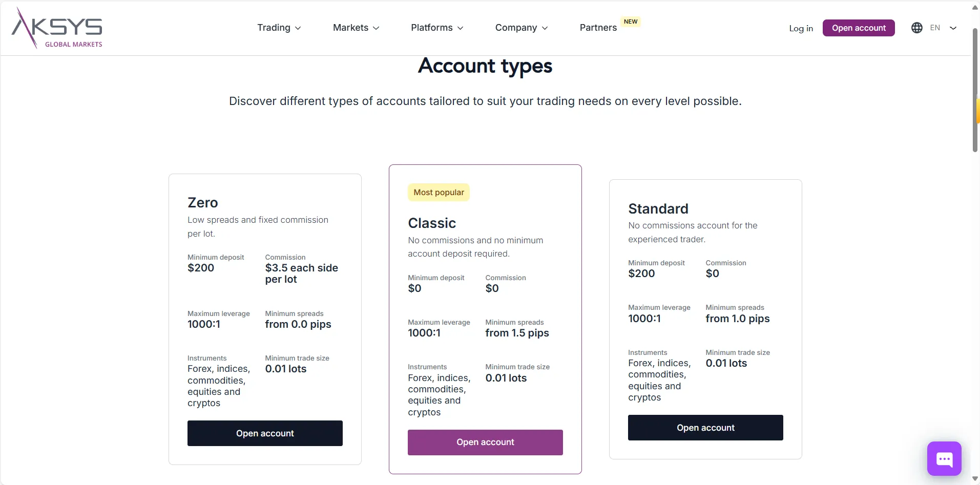Viewport: 980px width, 485px height.
Task: Select the Classic account card heading
Action: tap(432, 223)
